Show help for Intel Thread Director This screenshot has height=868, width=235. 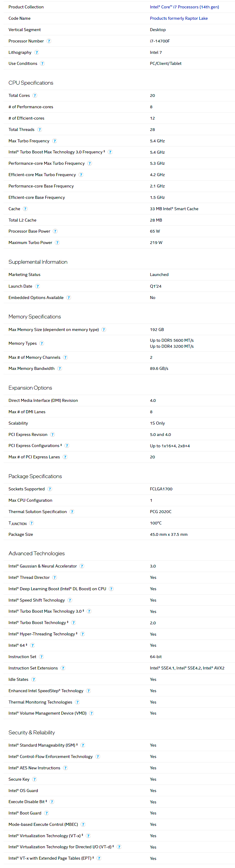tap(55, 578)
